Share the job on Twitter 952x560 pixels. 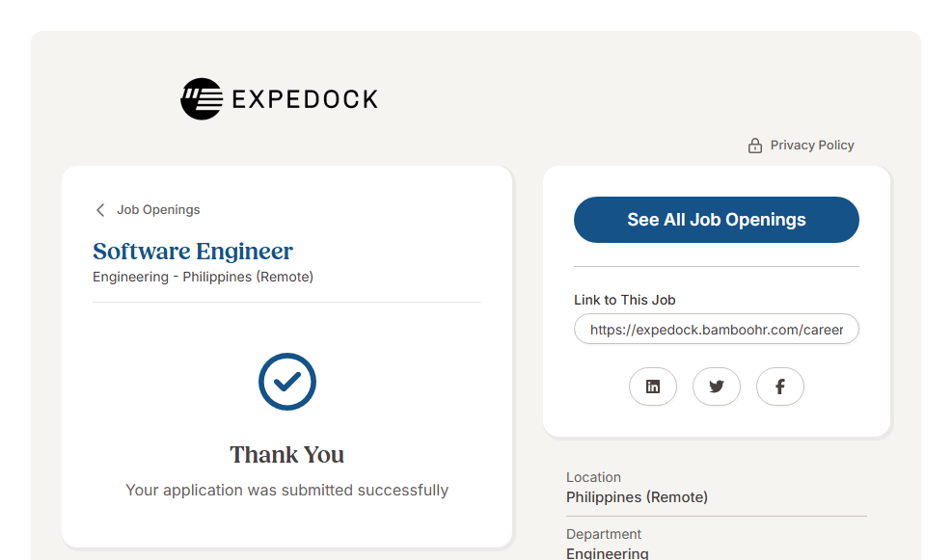[717, 387]
